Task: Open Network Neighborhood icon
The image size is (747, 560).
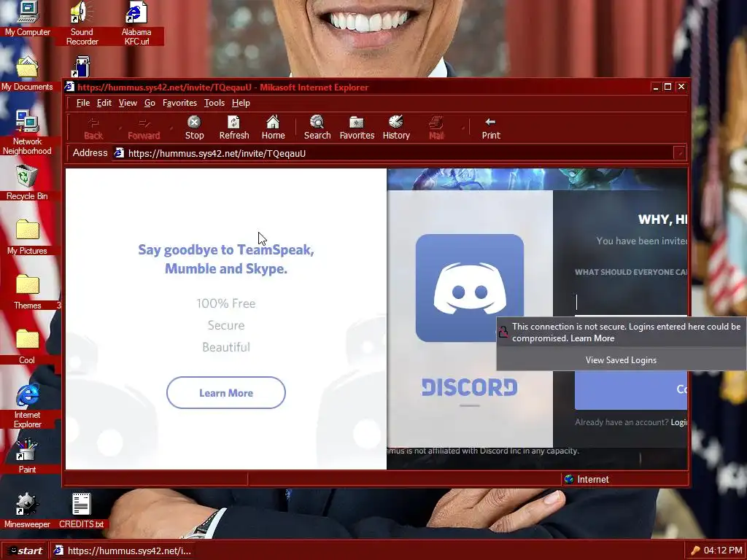Action: coord(27,133)
